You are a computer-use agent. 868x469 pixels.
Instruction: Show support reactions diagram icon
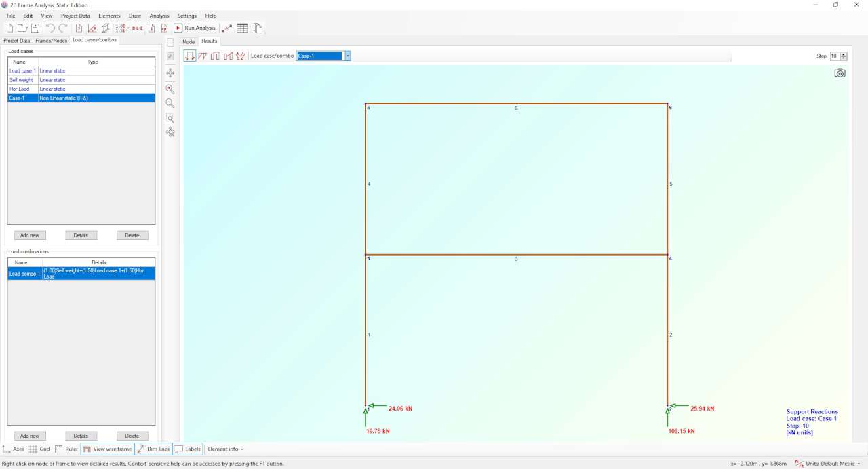tap(189, 56)
